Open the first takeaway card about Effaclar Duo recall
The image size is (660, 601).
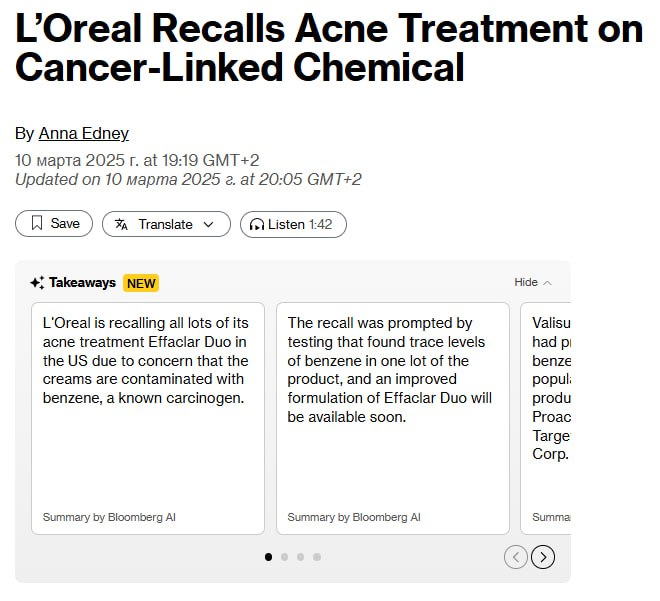click(148, 418)
